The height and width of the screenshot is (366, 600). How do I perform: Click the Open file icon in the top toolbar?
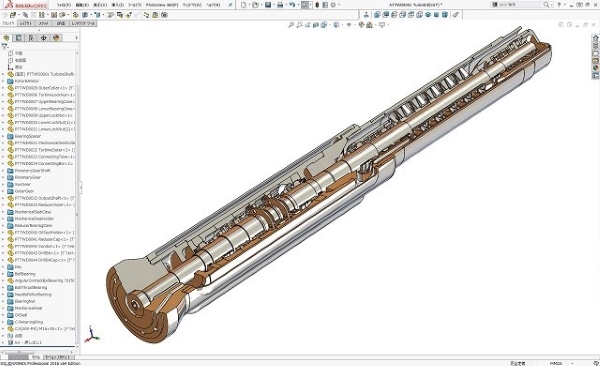click(255, 5)
